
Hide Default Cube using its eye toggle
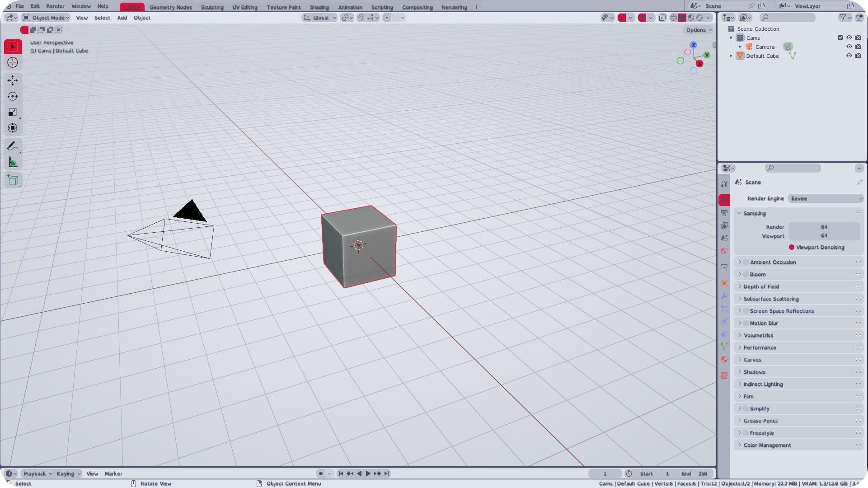point(849,56)
